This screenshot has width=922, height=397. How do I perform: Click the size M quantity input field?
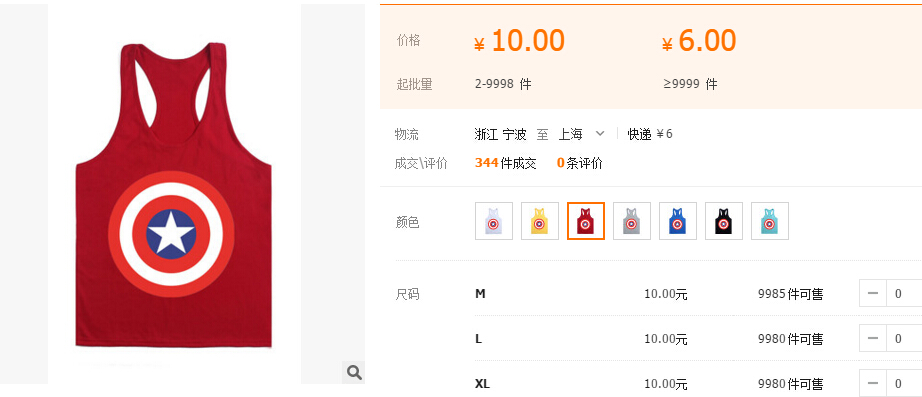pos(904,293)
